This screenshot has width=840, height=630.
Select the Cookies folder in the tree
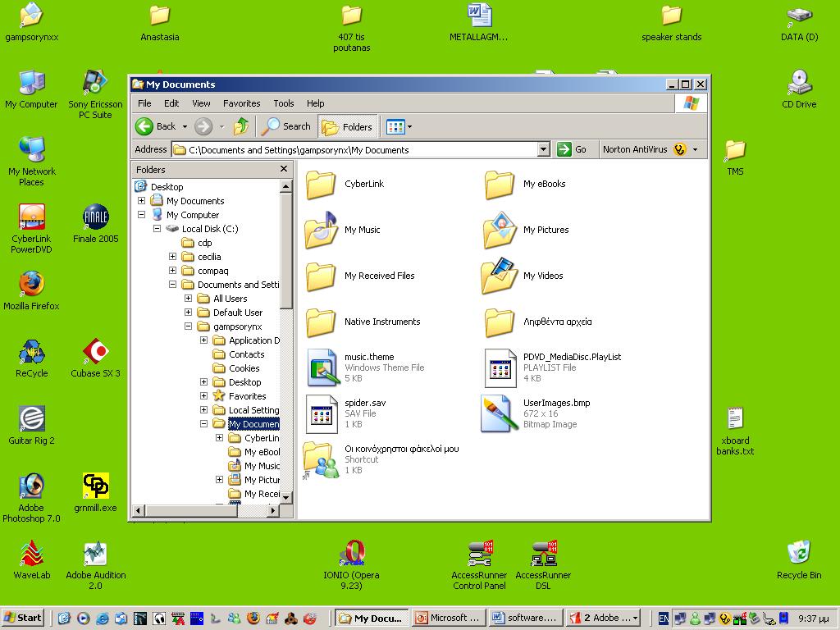[244, 368]
